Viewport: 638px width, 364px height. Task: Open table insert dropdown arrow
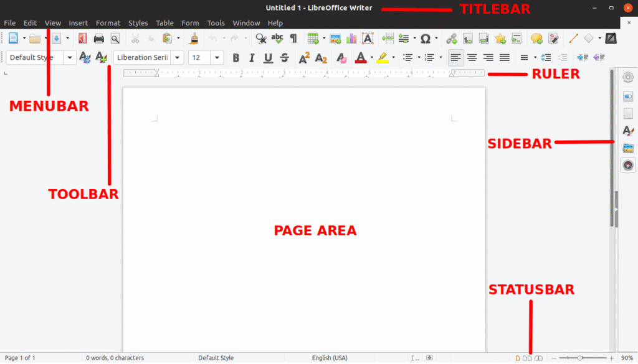tap(324, 39)
